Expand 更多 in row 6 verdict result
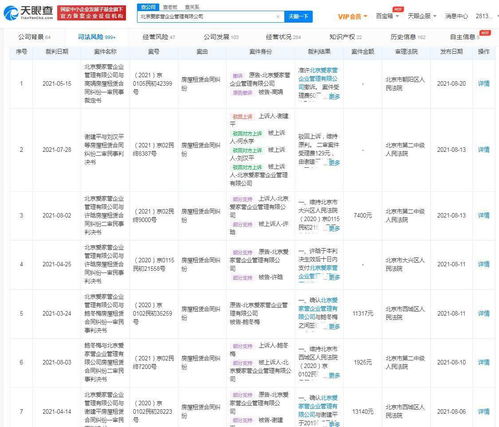 [334, 375]
